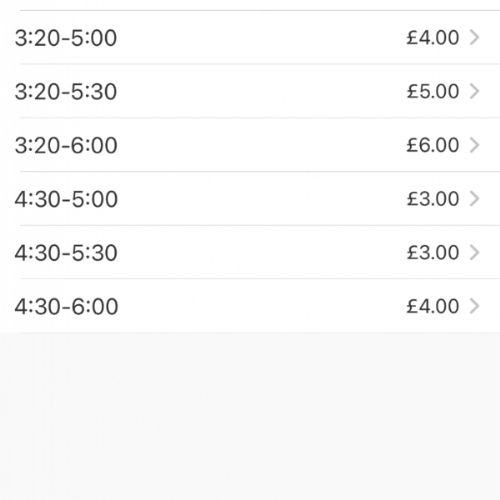Tap the £3.00 price for 4:30-5:00
The width and height of the screenshot is (500, 500).
433,199
